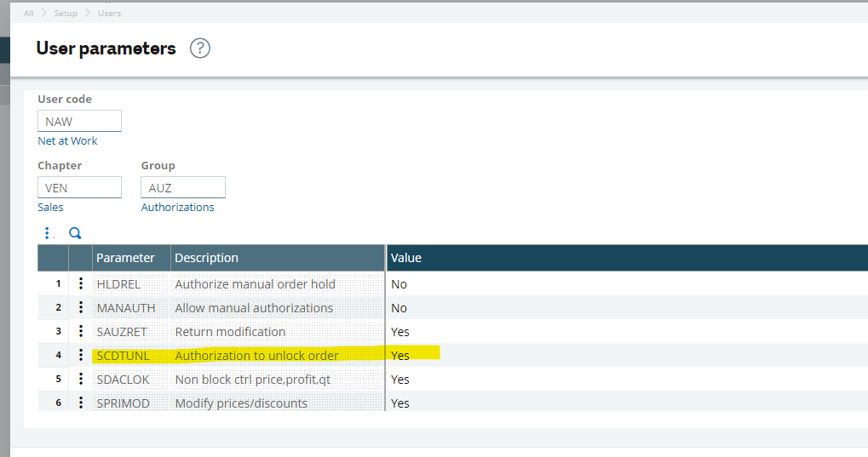Go to All in the breadcrumb

[x=29, y=14]
